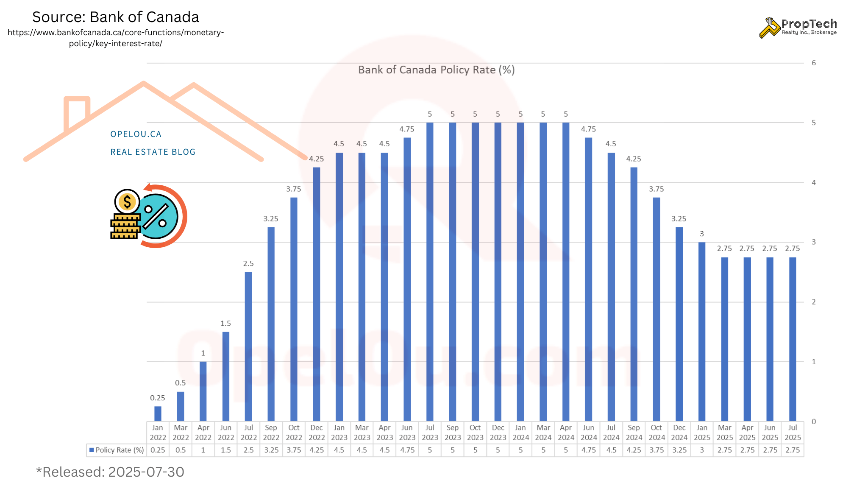This screenshot has width=868, height=486.
Task: Click the Jul 2025 bar at 2.75
Action: pyautogui.click(x=793, y=339)
